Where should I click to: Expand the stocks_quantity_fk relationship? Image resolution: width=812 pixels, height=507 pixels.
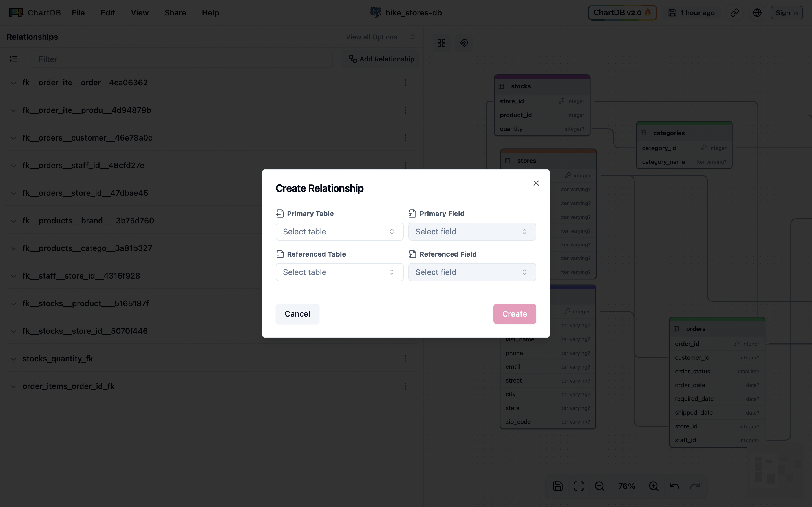click(x=14, y=359)
